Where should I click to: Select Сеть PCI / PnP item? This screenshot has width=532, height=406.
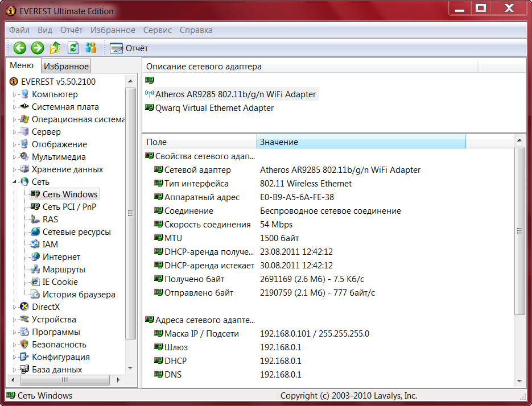[69, 207]
